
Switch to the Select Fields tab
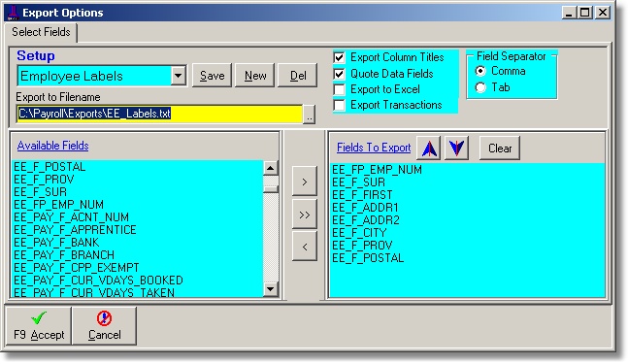pos(41,32)
